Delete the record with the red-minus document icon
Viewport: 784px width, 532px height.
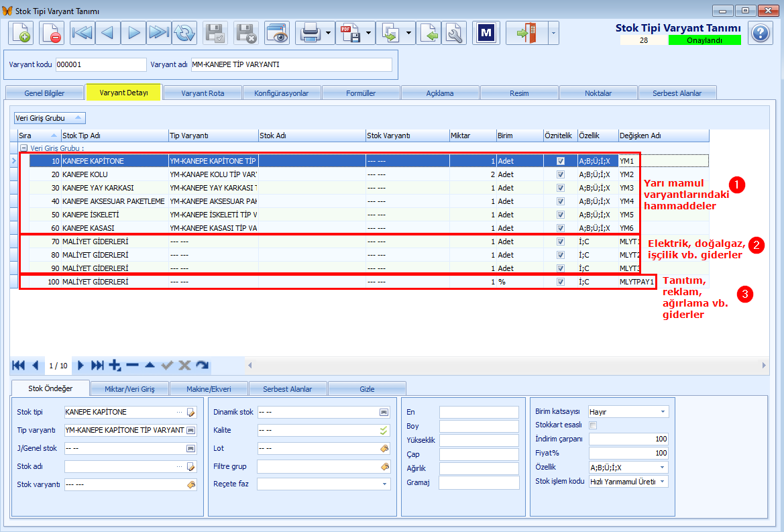coord(51,33)
